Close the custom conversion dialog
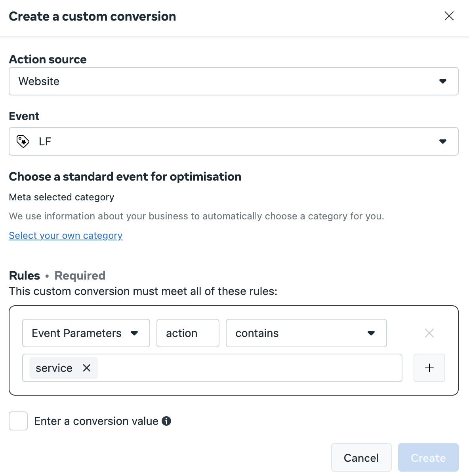This screenshot has width=469, height=476. [449, 16]
